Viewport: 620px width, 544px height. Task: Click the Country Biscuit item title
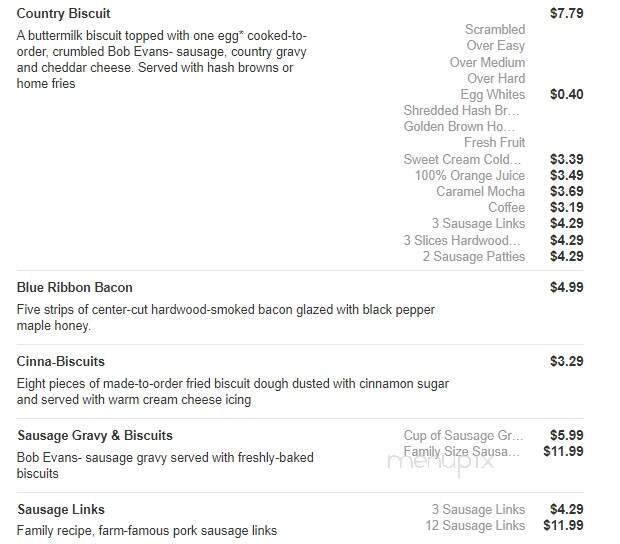pyautogui.click(x=63, y=13)
